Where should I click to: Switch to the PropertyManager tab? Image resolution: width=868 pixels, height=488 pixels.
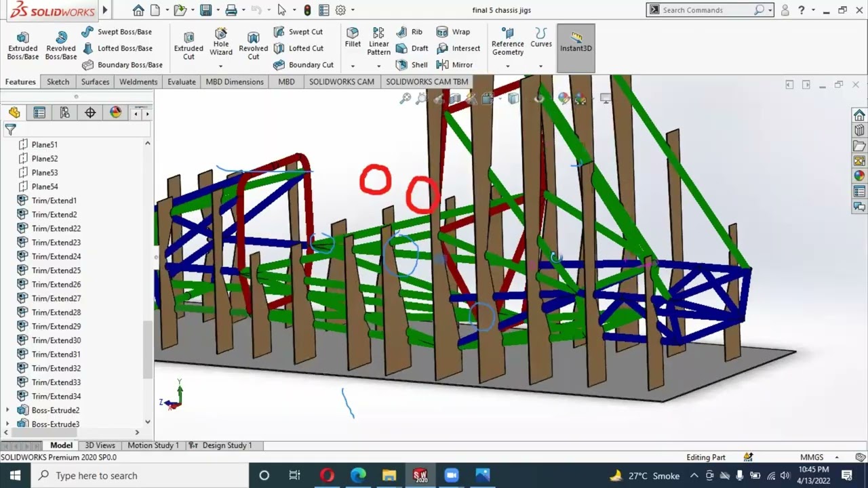(x=39, y=113)
